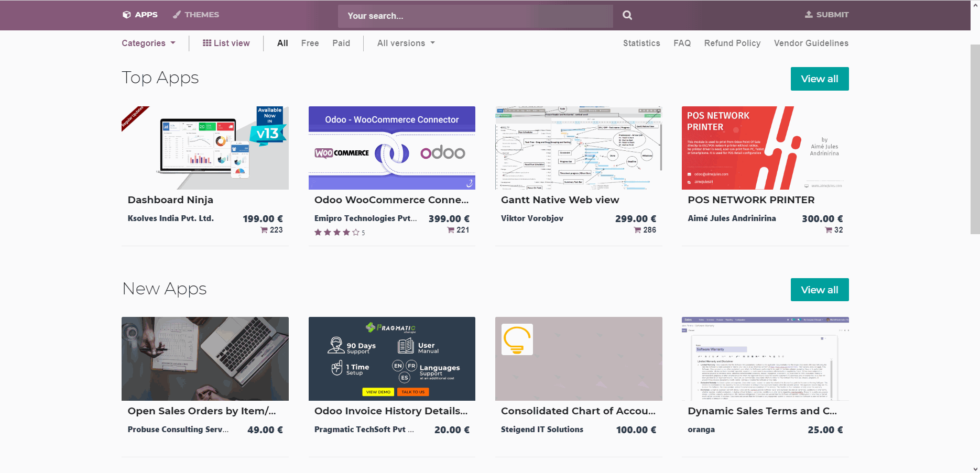The width and height of the screenshot is (980, 473).
Task: Click the Open Sales Orders by Item title
Action: tap(202, 411)
